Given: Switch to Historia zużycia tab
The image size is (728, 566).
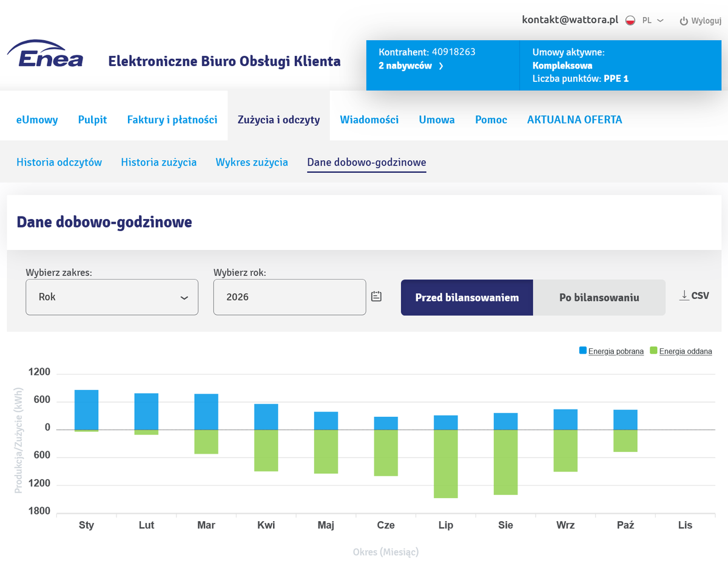Looking at the screenshot, I should (x=159, y=162).
